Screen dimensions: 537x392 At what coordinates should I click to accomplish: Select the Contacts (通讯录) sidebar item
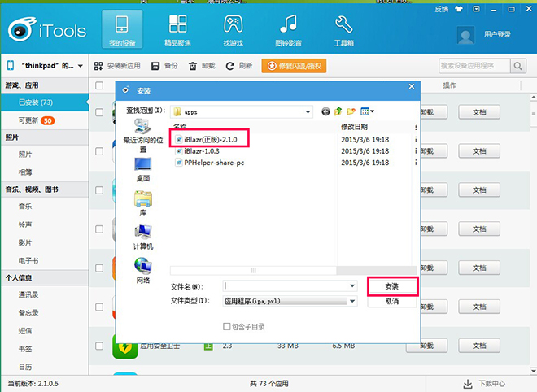click(x=45, y=294)
